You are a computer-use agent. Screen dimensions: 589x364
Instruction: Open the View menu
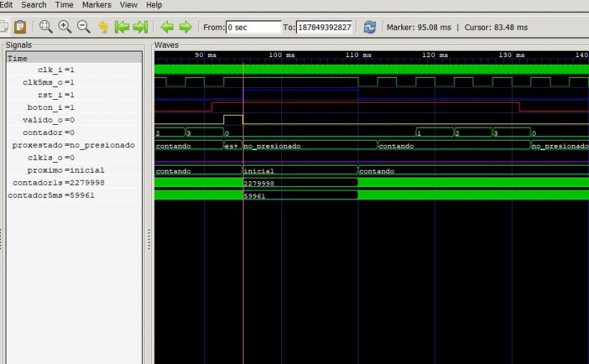(x=129, y=5)
